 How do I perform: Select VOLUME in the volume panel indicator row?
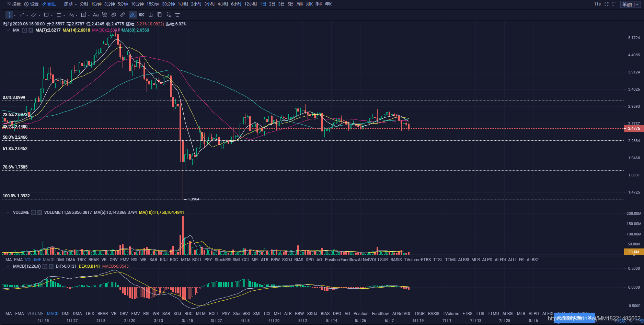tap(33, 260)
